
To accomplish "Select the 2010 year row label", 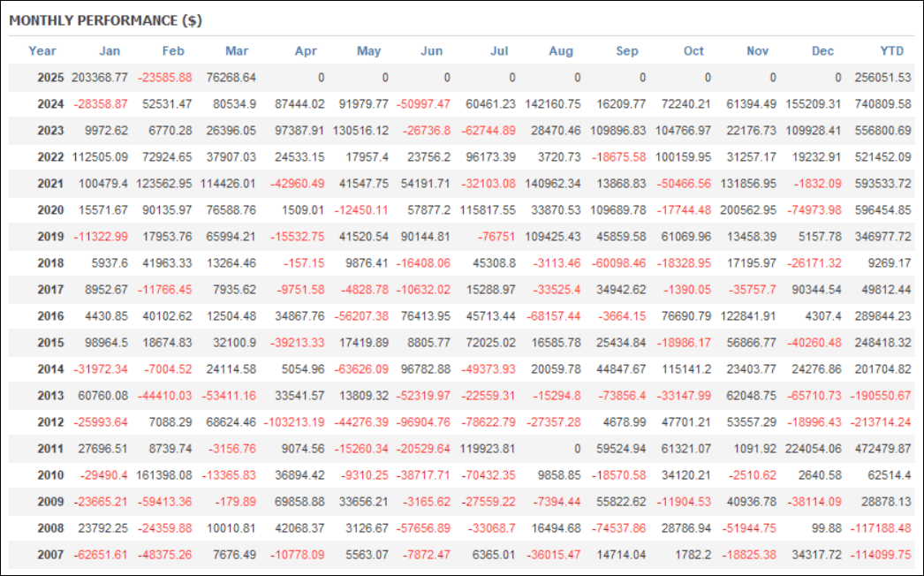I will pos(50,475).
